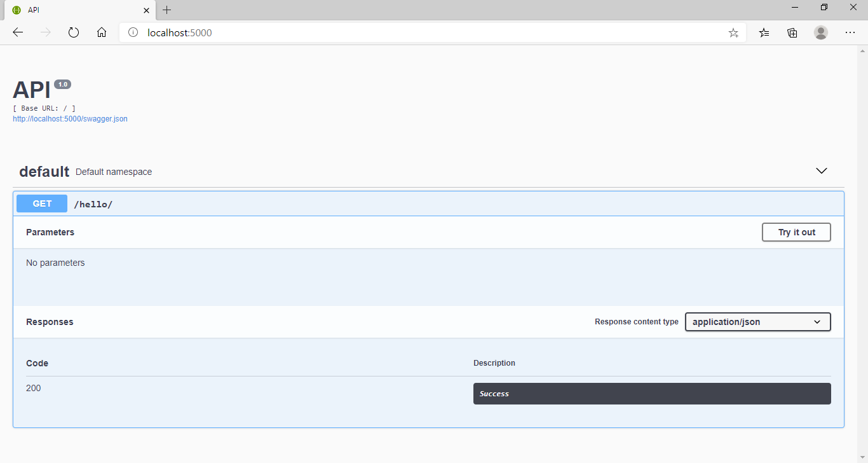
Task: Click the Base URL text
Action: 44,108
